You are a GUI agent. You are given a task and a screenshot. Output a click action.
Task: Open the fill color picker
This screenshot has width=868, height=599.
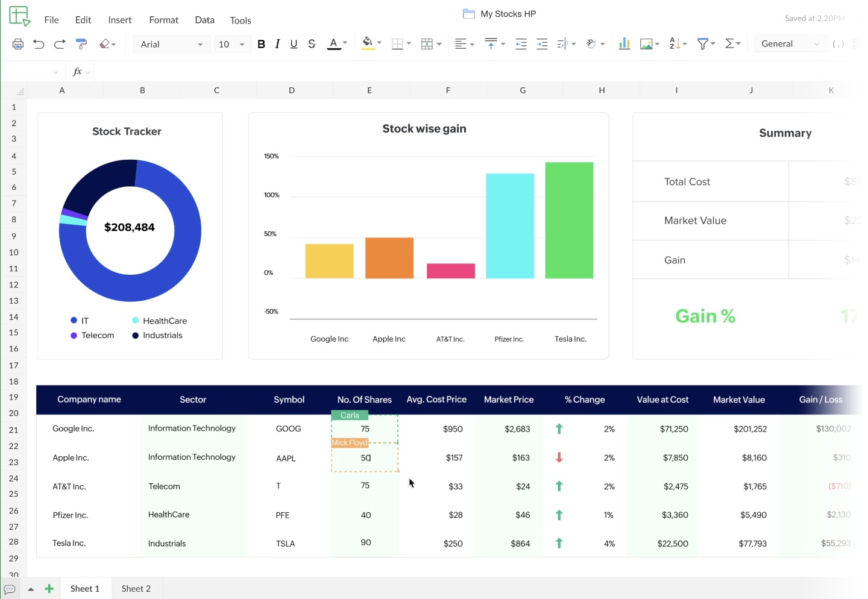tap(368, 43)
